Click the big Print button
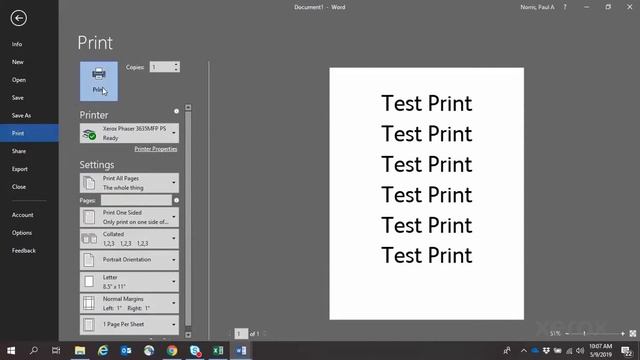The width and height of the screenshot is (640, 360). [x=99, y=81]
